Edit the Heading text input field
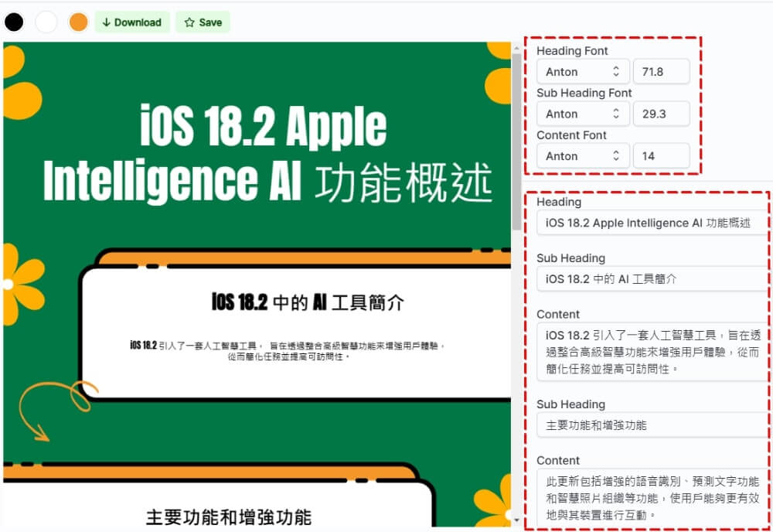Screen dimensions: 773x532 coord(652,223)
